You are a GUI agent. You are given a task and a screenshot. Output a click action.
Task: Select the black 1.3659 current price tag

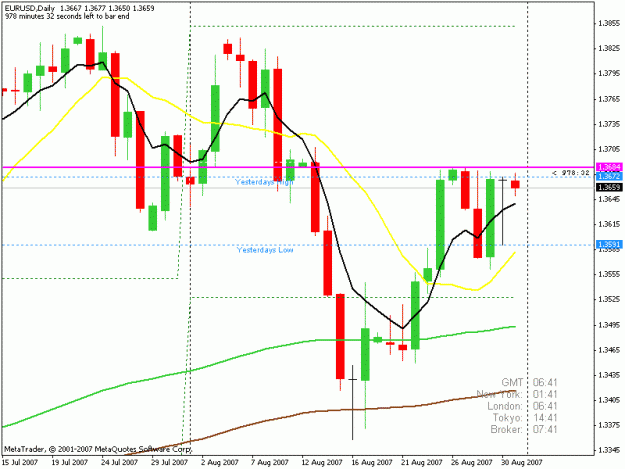[609, 187]
